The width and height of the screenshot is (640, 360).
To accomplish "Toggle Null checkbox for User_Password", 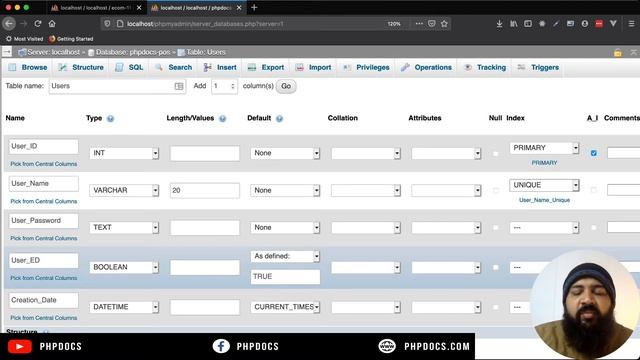I will (x=496, y=227).
